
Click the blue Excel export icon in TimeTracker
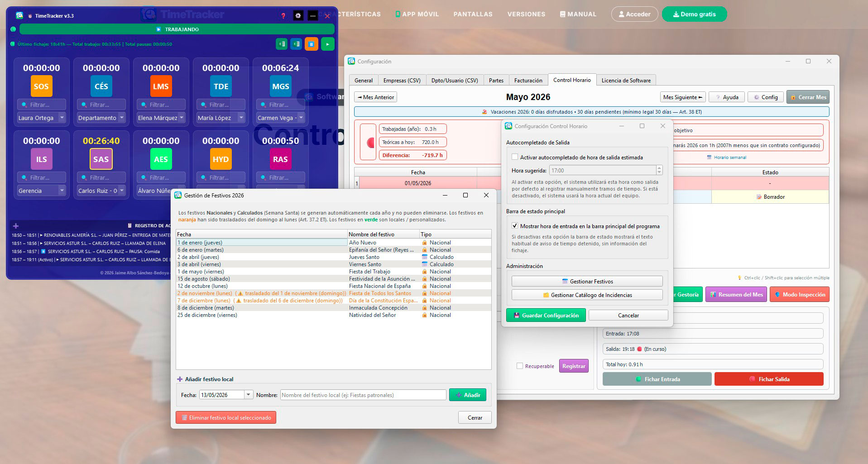click(x=297, y=44)
